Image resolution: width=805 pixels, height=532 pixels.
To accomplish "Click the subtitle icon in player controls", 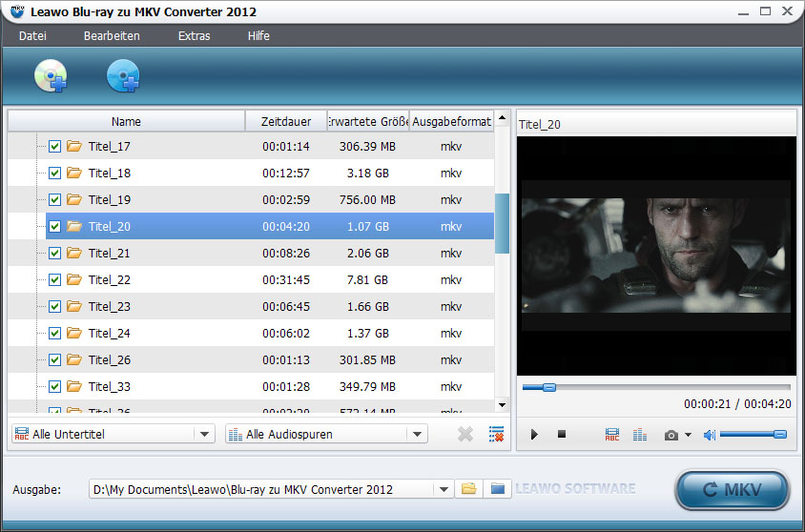I will tap(612, 435).
